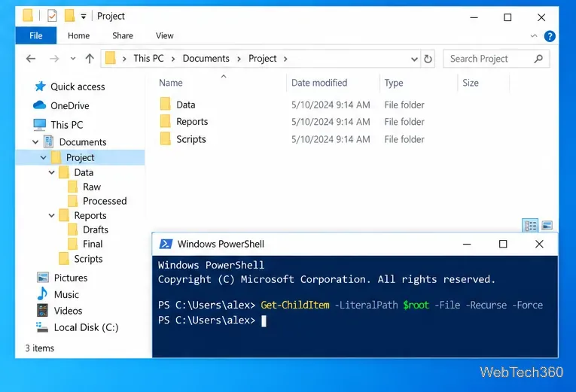The image size is (576, 392).
Task: Click the Back navigation arrow
Action: pos(31,59)
